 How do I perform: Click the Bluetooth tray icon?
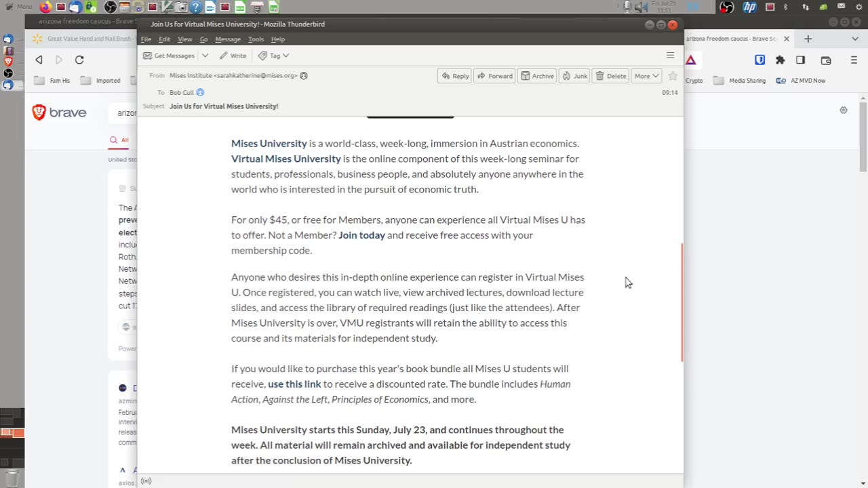pos(786,7)
